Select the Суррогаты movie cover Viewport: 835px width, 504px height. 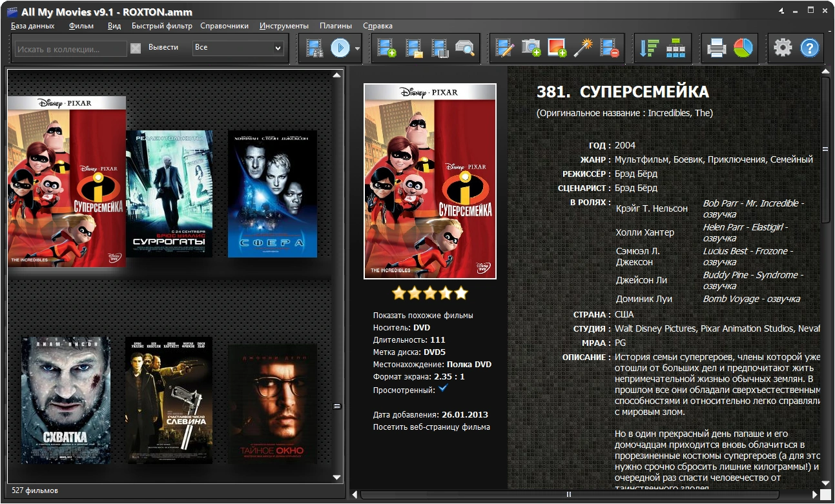click(169, 194)
